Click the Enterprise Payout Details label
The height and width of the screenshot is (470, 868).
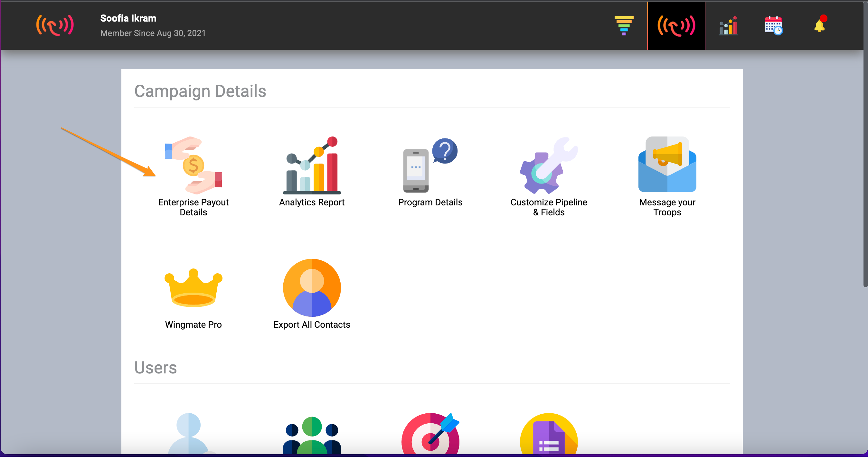(193, 207)
